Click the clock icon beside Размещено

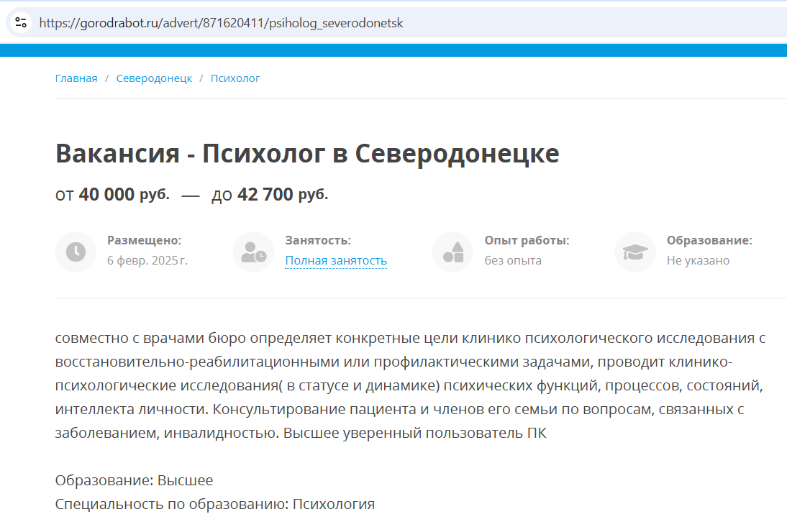pos(76,252)
